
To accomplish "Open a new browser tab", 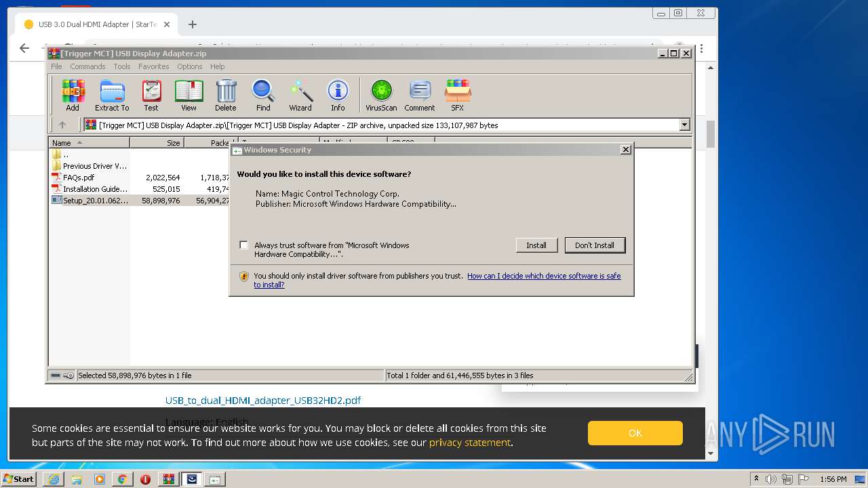I will point(193,24).
